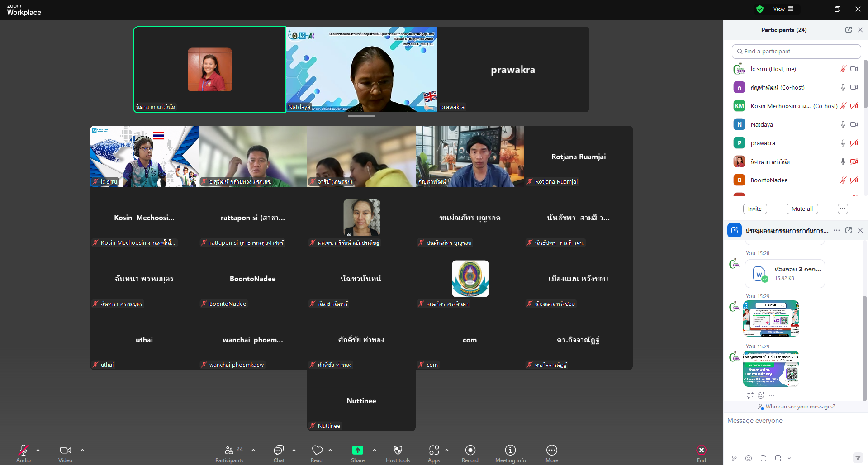
Task: Open Meeting info
Action: (510, 454)
